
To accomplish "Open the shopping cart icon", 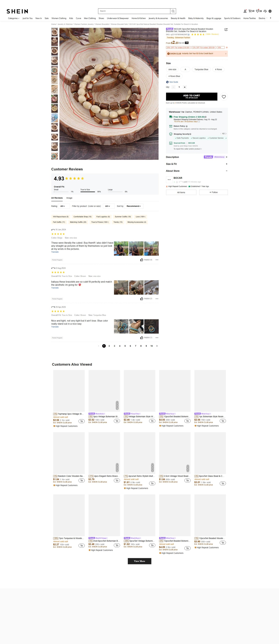I will (x=250, y=11).
